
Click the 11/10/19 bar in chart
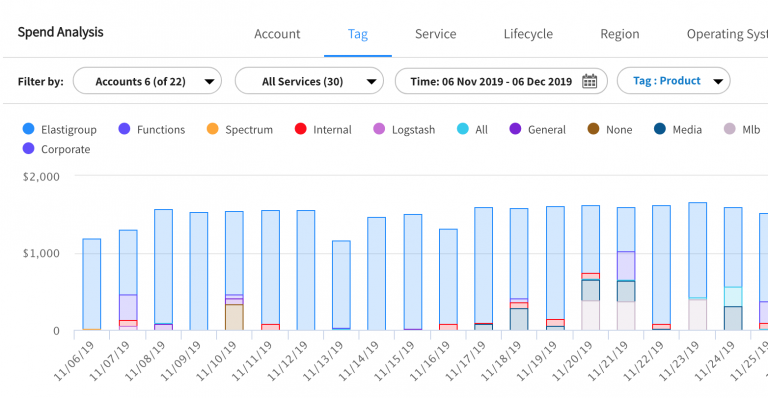click(x=234, y=271)
